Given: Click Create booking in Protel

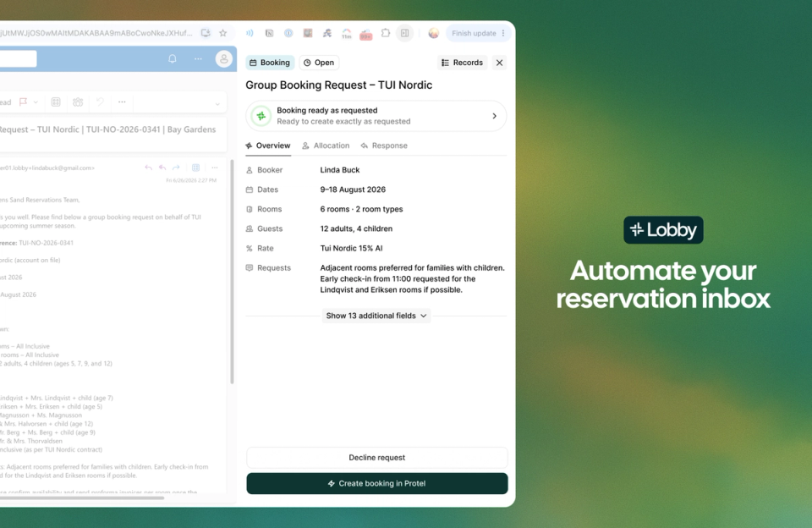Looking at the screenshot, I should [x=377, y=483].
